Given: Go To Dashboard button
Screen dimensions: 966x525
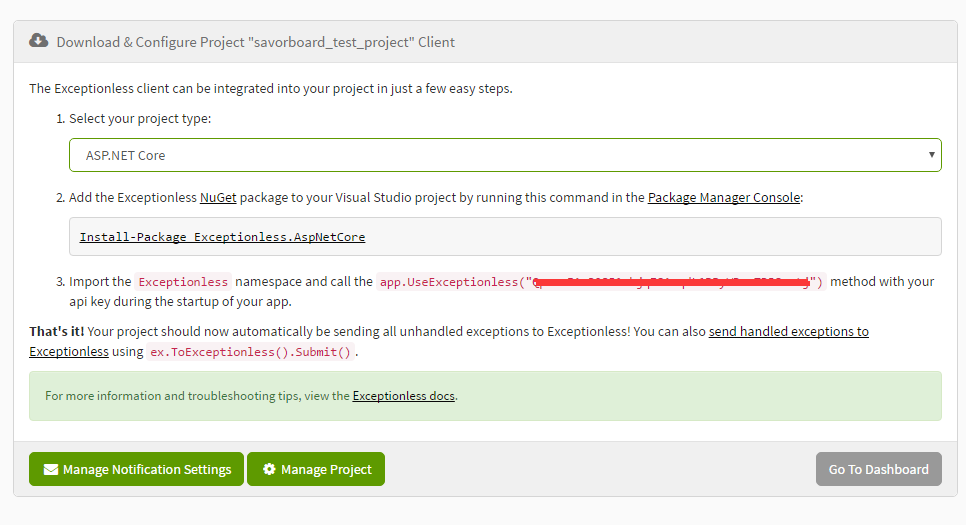Looking at the screenshot, I should (879, 469).
